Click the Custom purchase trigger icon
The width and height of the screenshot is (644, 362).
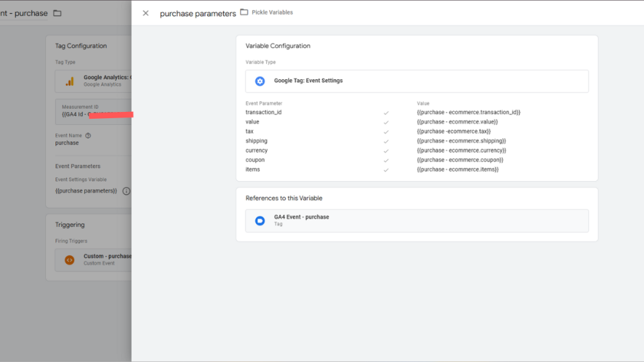[69, 260]
